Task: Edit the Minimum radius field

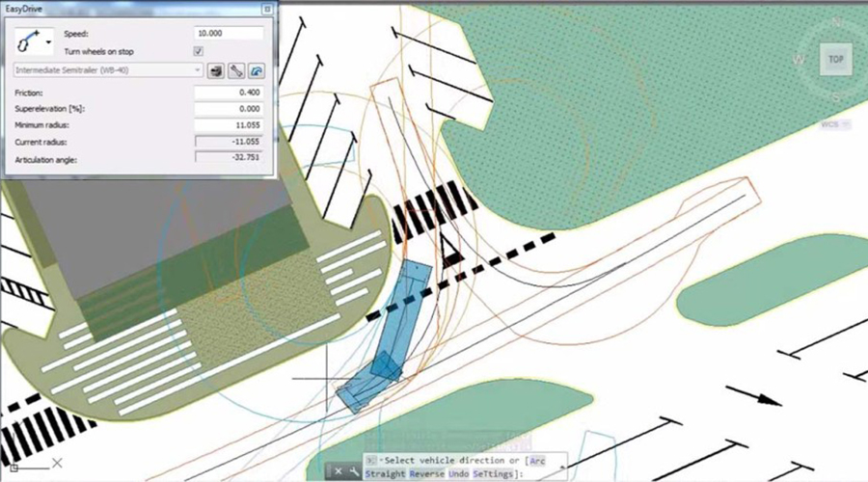Action: [x=229, y=125]
